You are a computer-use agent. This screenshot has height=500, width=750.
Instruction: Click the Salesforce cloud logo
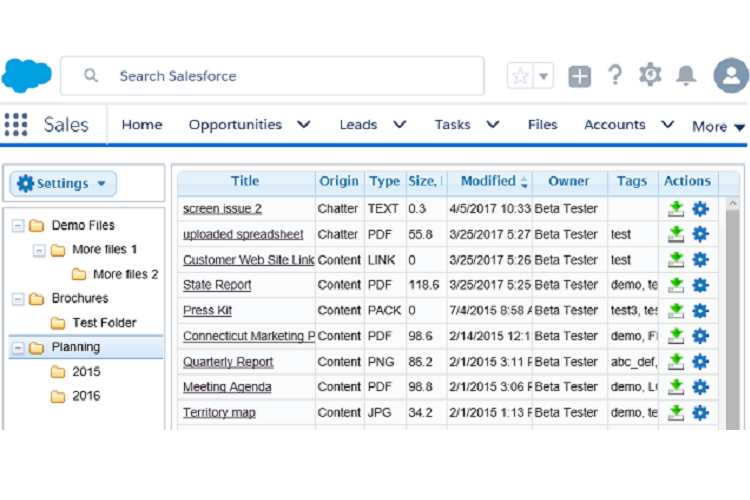[x=27, y=75]
